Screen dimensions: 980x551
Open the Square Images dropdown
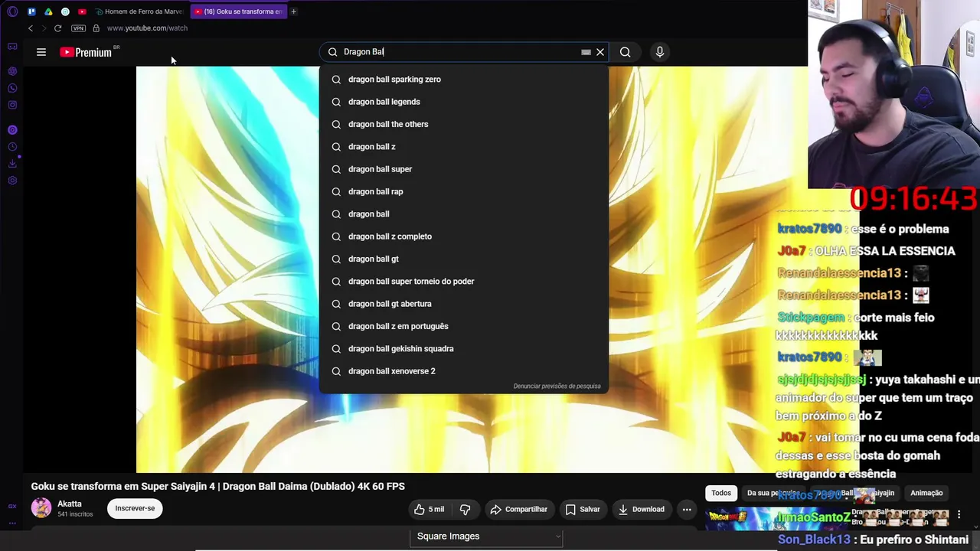(486, 536)
